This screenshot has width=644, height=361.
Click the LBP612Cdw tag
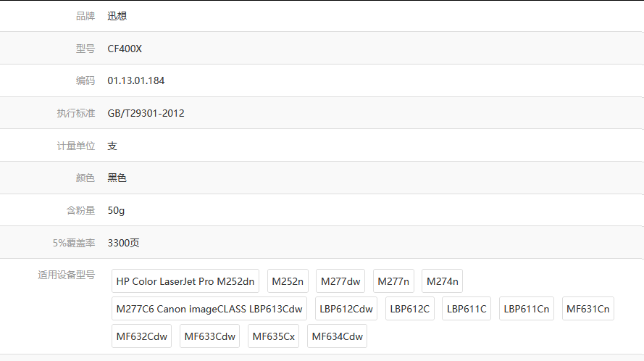tap(346, 309)
